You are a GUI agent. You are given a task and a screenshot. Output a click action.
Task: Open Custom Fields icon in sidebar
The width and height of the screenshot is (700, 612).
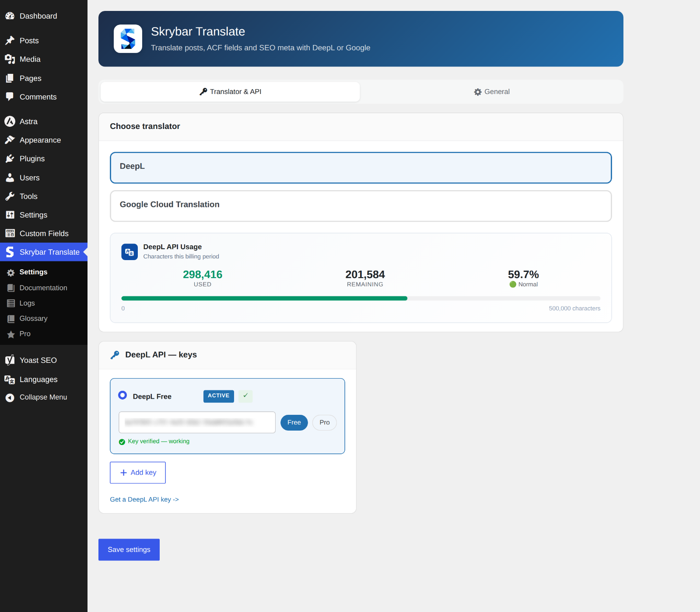tap(10, 233)
